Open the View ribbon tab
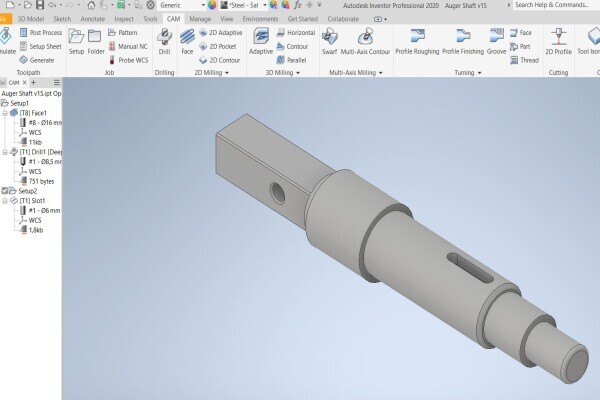Viewport: 600px width, 400px height. coord(227,19)
